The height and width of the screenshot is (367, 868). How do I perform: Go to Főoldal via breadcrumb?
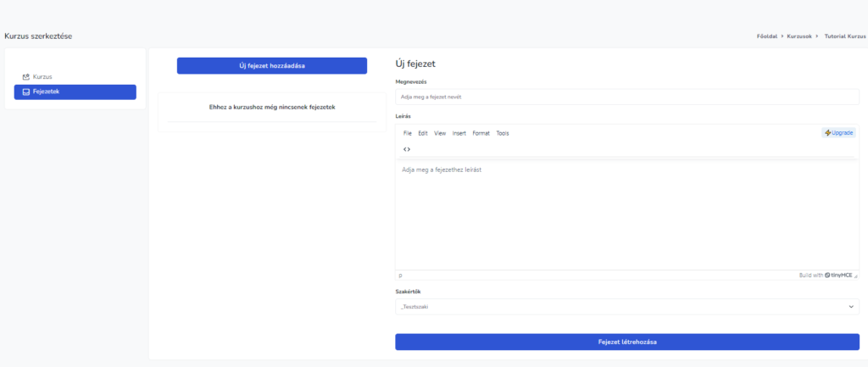pyautogui.click(x=768, y=36)
